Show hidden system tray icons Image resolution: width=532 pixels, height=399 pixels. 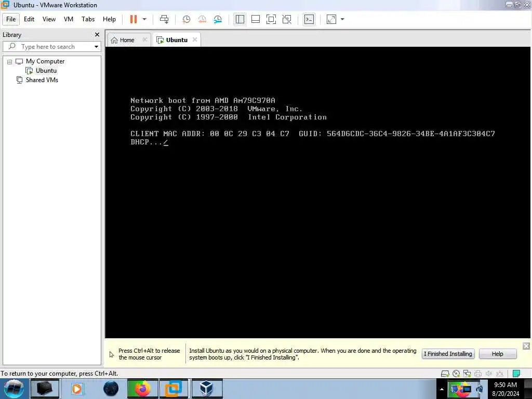(x=442, y=389)
